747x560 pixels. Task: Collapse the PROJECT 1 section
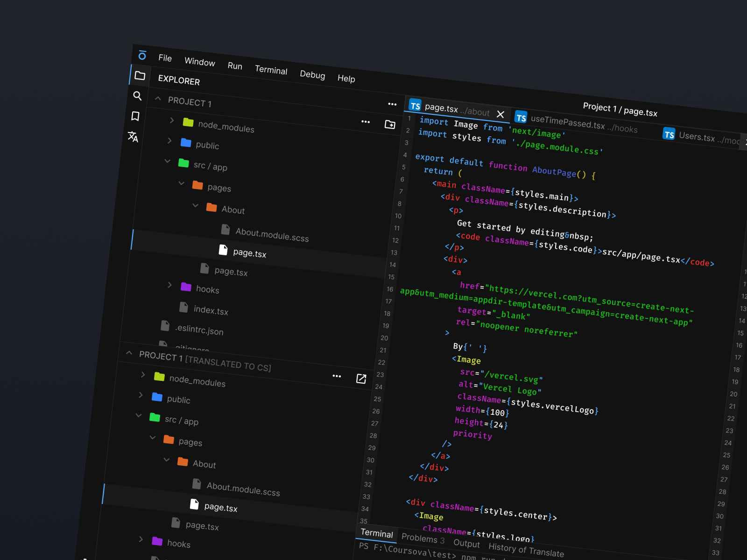158,98
